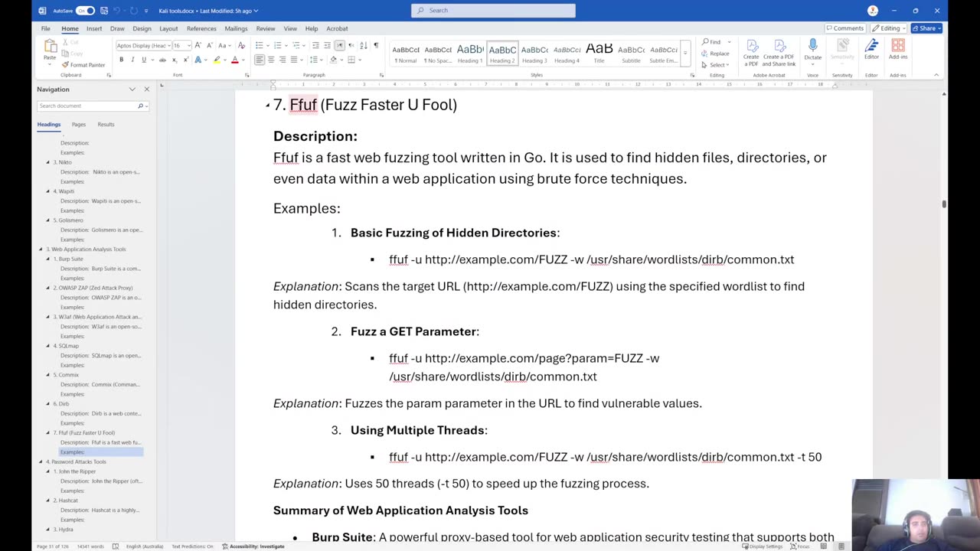This screenshot has width=980, height=551.
Task: Open the Layout ribbon tab
Action: click(x=168, y=28)
